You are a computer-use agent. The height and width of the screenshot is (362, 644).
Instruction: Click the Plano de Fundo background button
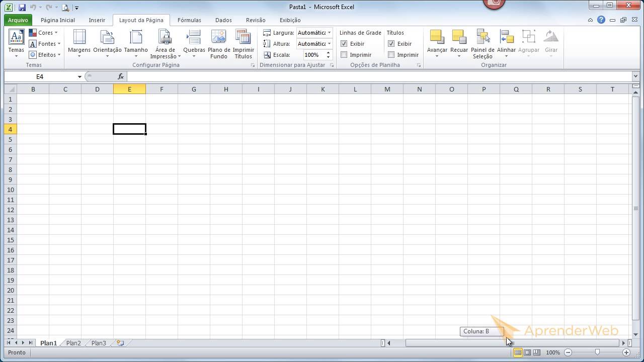click(x=219, y=43)
